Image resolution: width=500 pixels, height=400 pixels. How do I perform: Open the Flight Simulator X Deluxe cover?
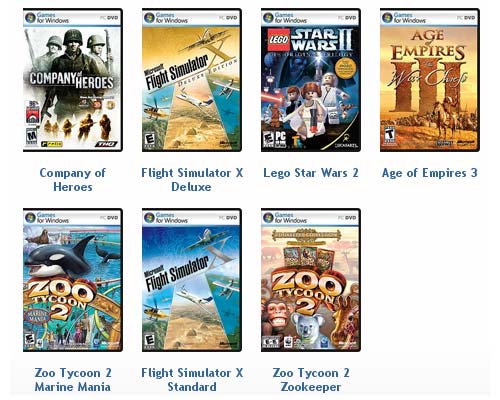(x=192, y=80)
